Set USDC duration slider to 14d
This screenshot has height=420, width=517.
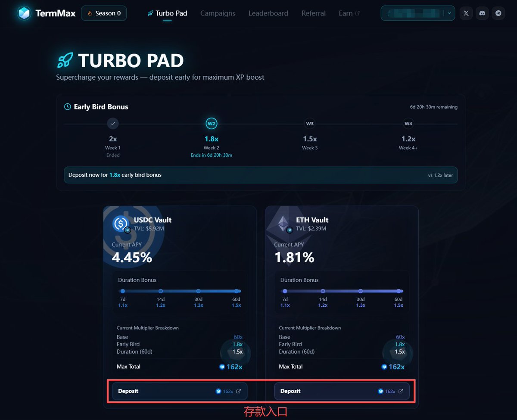pyautogui.click(x=161, y=291)
